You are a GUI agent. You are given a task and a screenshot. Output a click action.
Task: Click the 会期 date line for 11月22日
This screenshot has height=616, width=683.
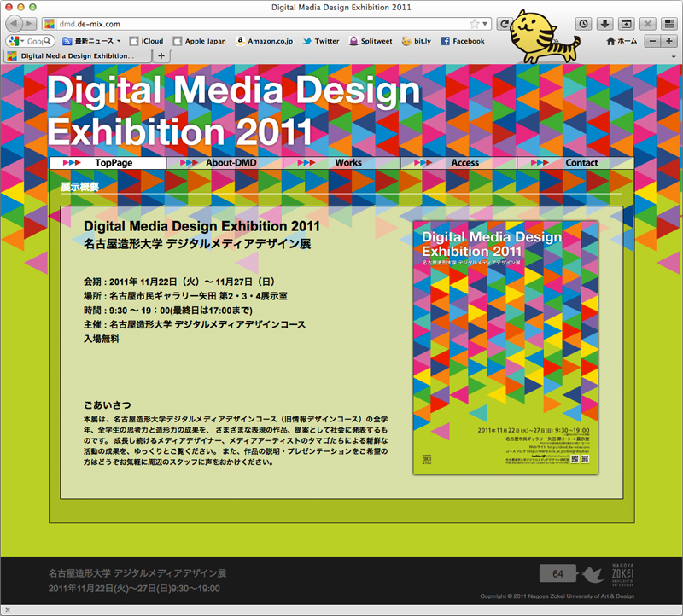click(x=179, y=282)
